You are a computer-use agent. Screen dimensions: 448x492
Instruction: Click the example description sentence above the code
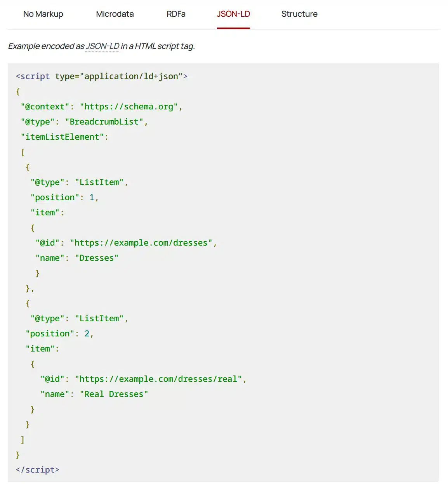click(102, 46)
